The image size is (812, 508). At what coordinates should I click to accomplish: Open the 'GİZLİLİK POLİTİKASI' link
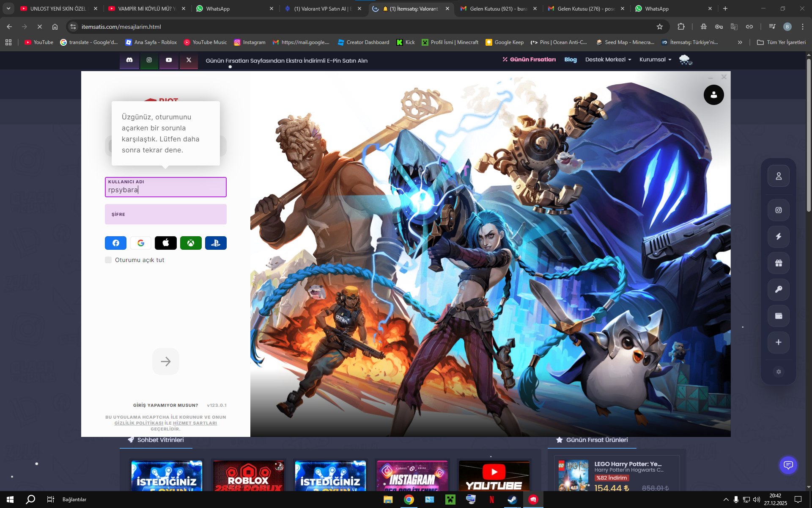(x=139, y=423)
